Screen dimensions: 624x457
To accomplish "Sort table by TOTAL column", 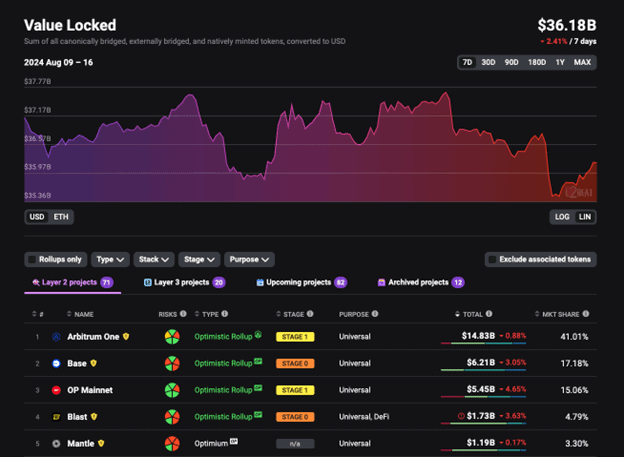I will pyautogui.click(x=469, y=314).
